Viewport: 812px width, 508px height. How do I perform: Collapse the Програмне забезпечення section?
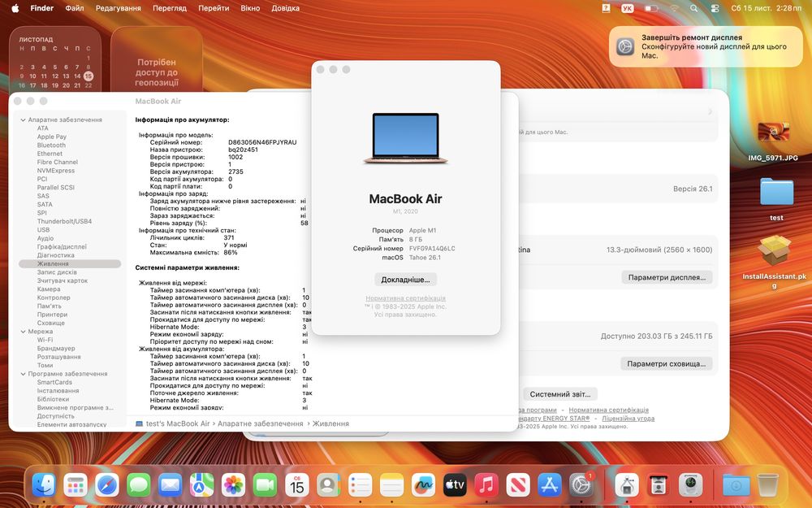pyautogui.click(x=23, y=374)
